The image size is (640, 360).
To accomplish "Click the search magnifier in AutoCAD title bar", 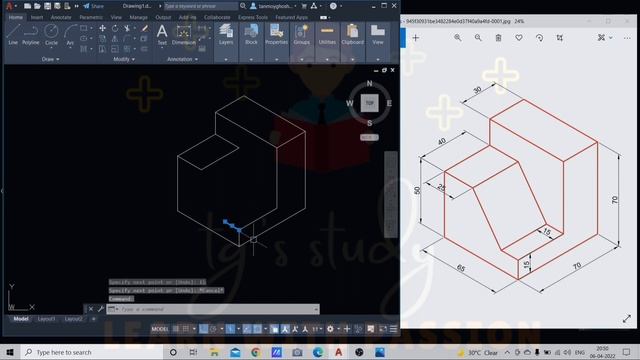I will [243, 6].
